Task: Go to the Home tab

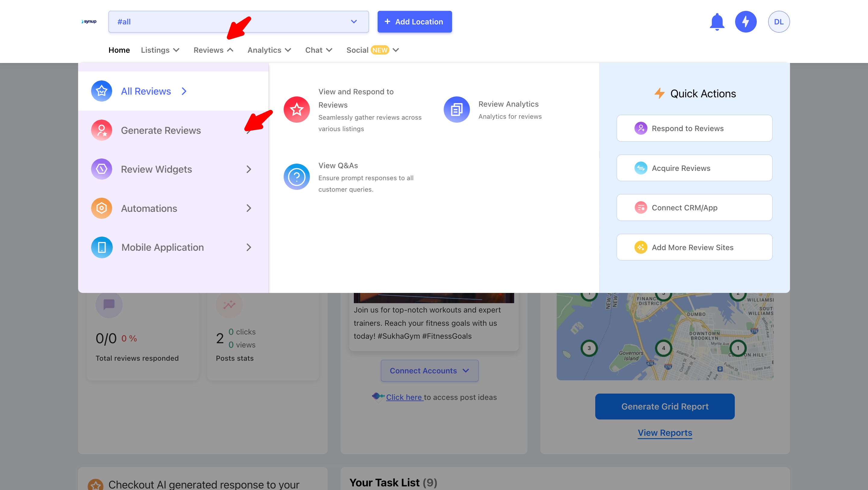Action: [x=119, y=50]
